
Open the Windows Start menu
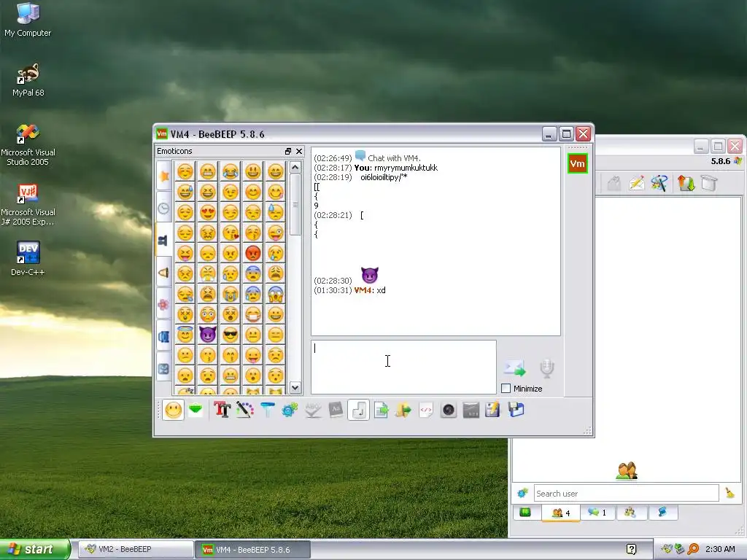click(34, 550)
